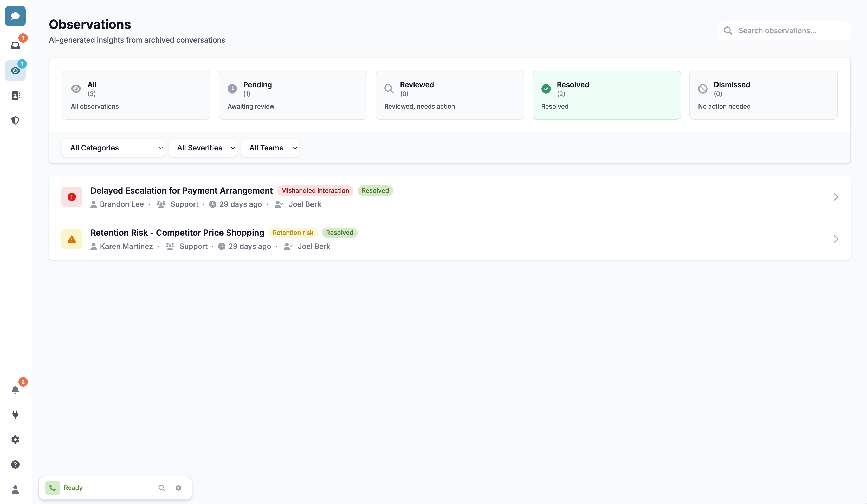Screen dimensions: 867x504
Task: Click the phone widget search icon
Action: click(162, 487)
